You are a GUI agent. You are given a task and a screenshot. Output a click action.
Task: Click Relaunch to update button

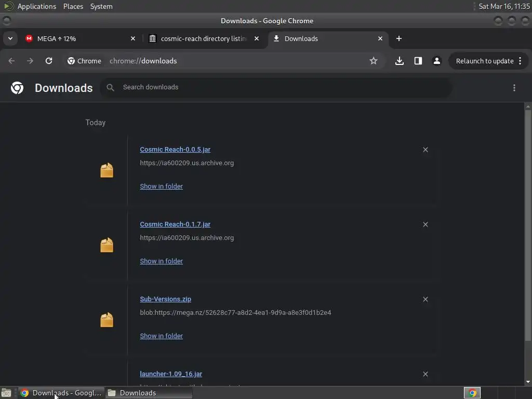click(485, 61)
